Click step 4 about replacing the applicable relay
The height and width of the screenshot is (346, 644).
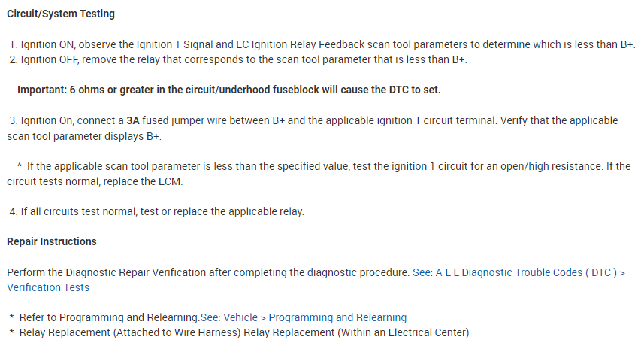[158, 211]
